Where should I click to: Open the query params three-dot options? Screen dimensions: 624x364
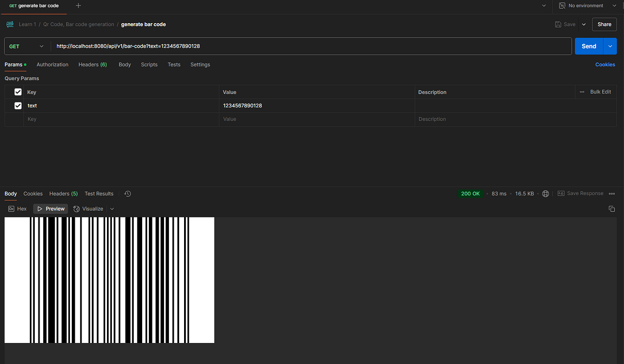click(x=582, y=92)
